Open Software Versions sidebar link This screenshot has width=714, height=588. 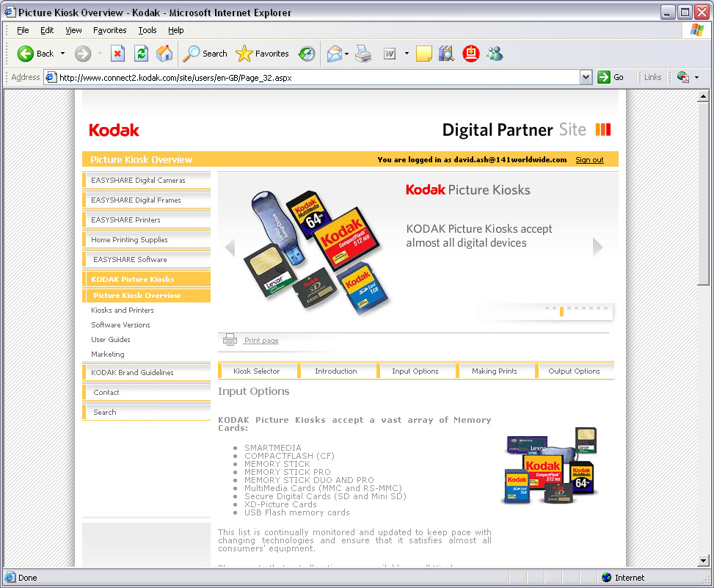(120, 324)
